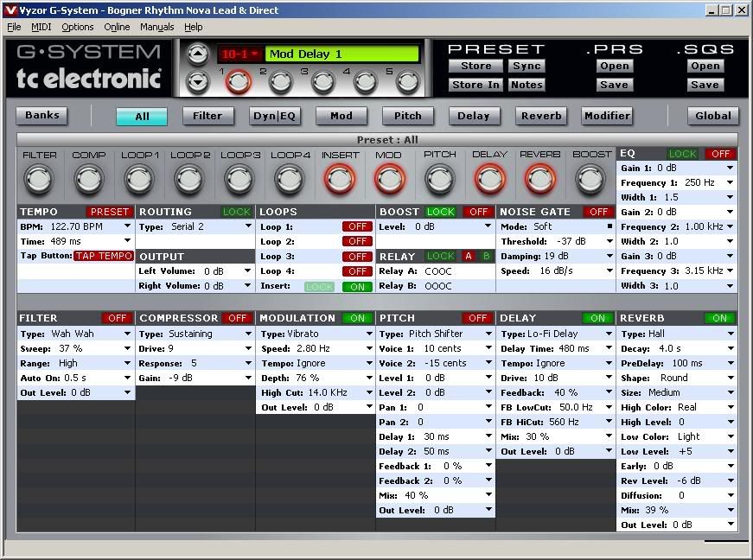
Task: Toggle the FILTER footswitch knob
Action: pyautogui.click(x=40, y=179)
